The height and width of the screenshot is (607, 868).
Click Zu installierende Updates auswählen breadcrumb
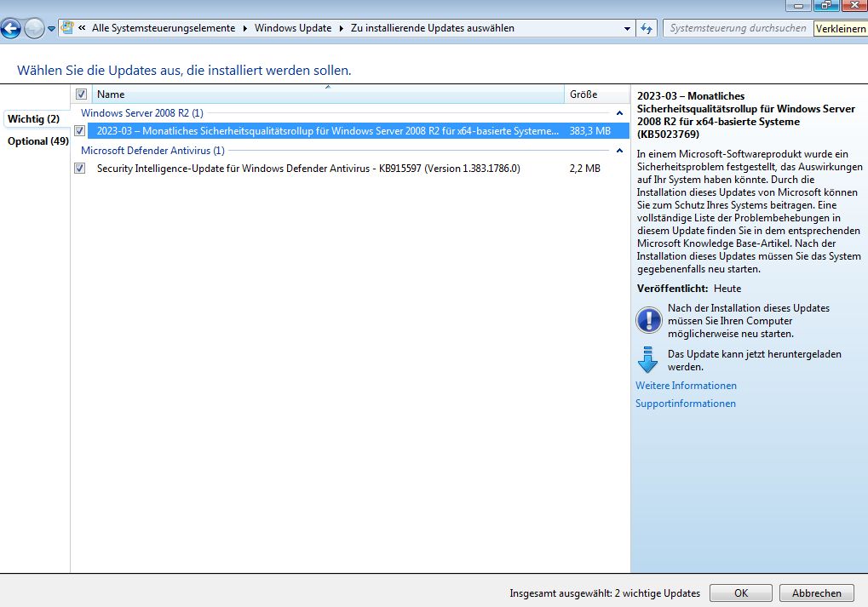pyautogui.click(x=433, y=28)
